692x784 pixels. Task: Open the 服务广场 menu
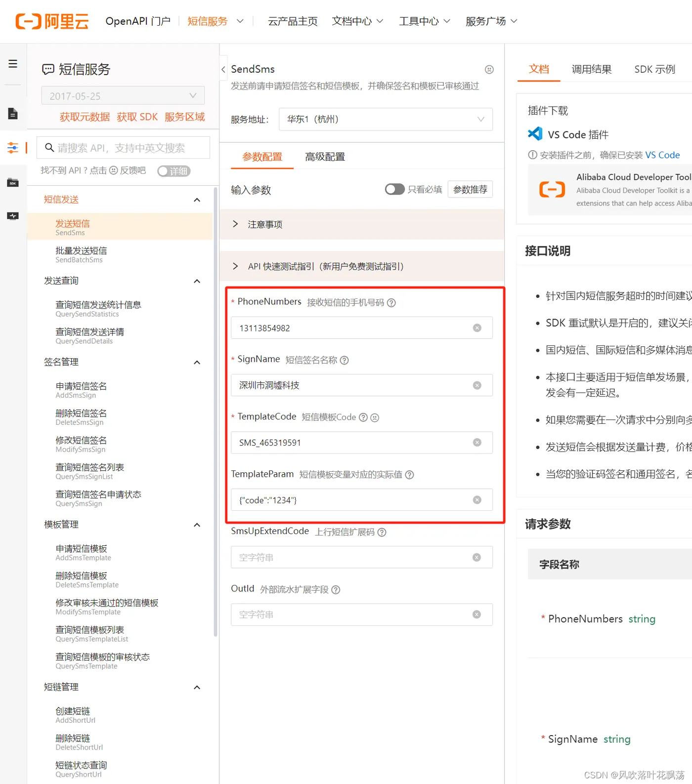(x=491, y=21)
